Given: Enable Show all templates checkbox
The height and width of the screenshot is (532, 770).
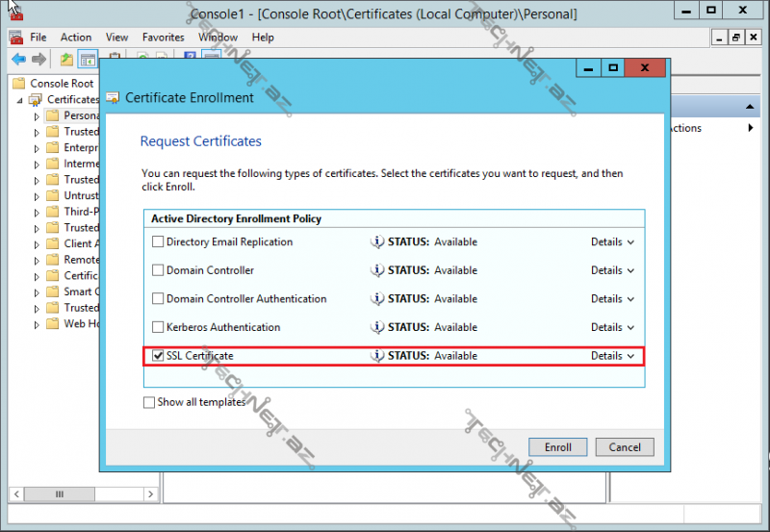Looking at the screenshot, I should tap(149, 402).
